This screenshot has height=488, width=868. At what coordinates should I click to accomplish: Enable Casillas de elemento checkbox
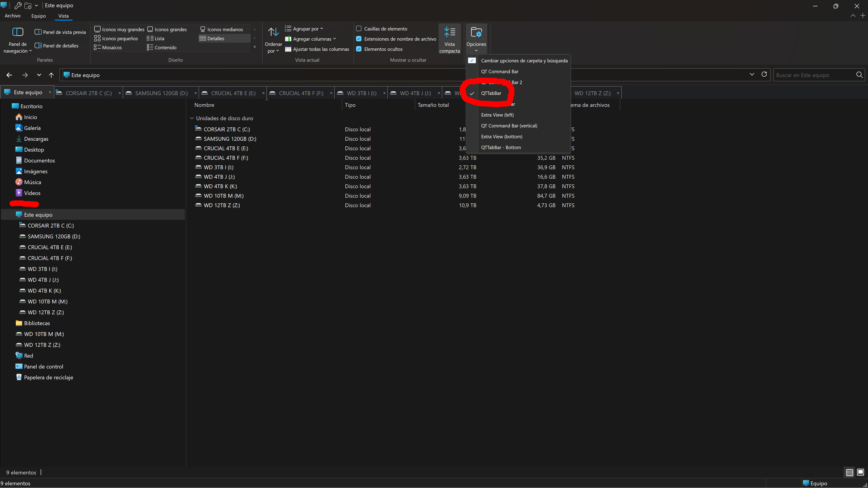point(359,29)
